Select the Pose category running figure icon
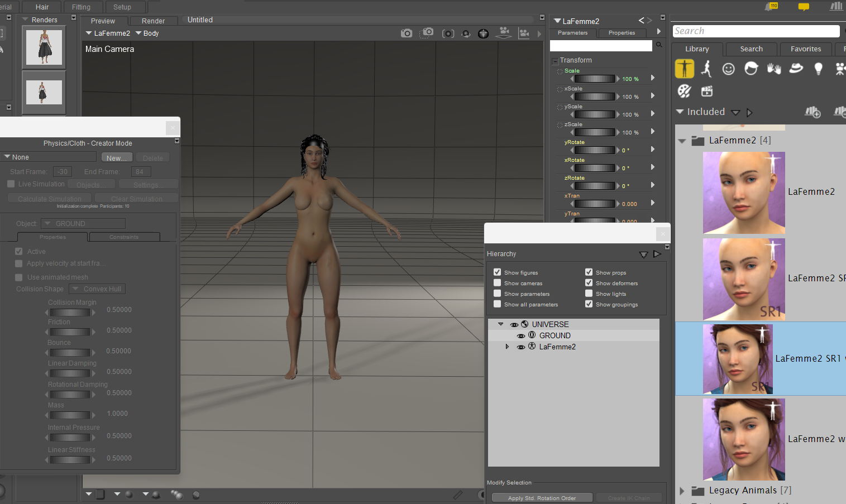This screenshot has height=504, width=846. (706, 69)
